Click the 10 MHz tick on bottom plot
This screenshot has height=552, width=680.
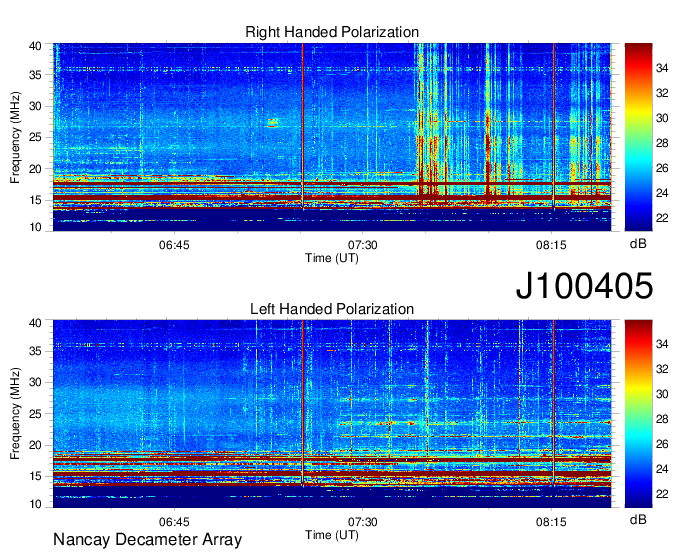35,504
